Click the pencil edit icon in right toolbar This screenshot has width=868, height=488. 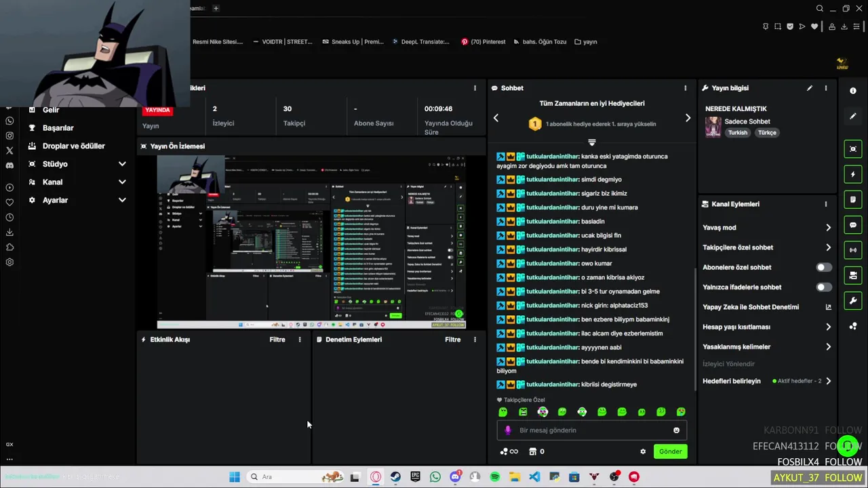point(853,116)
